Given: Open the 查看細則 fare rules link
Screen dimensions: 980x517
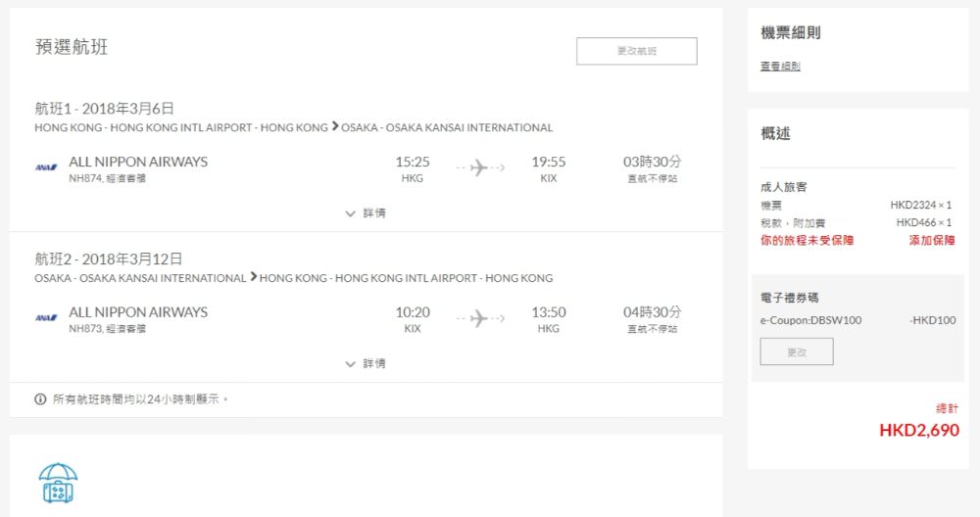Looking at the screenshot, I should pos(780,67).
